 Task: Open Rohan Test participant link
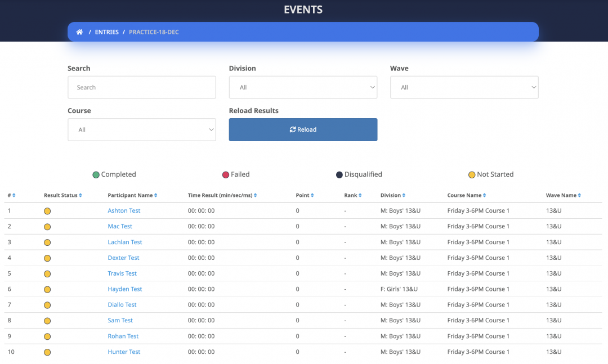pyautogui.click(x=123, y=336)
